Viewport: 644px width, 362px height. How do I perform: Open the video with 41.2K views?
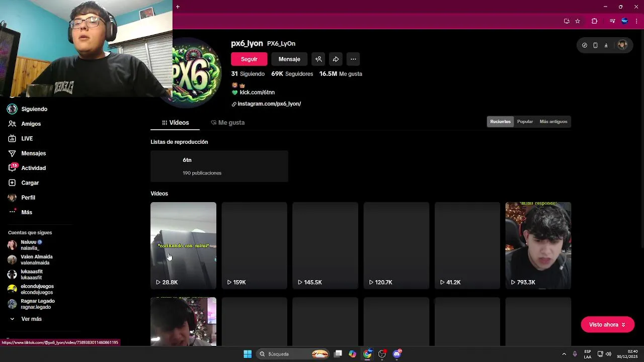(467, 245)
